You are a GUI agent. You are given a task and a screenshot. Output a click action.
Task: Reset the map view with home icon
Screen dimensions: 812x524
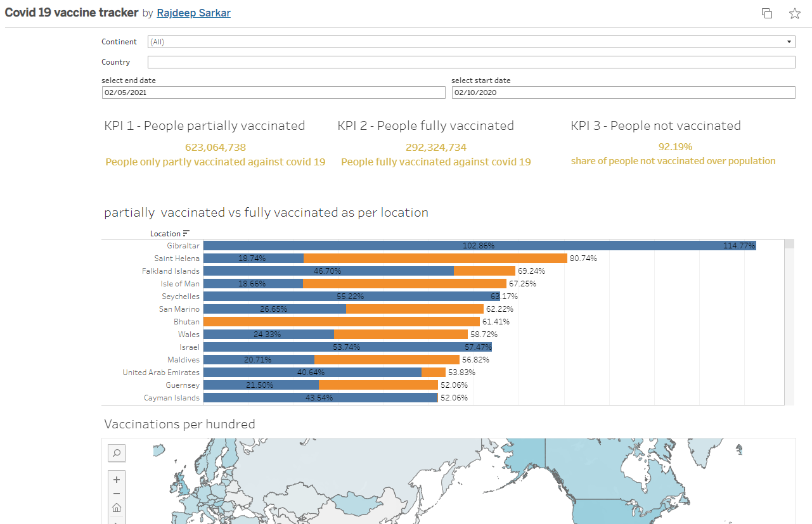click(x=117, y=508)
